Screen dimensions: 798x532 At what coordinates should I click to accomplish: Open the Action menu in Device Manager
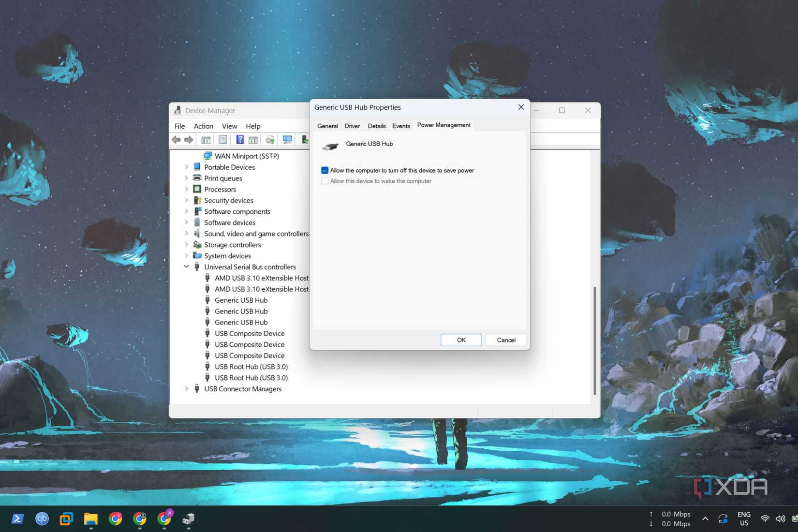[x=204, y=126]
